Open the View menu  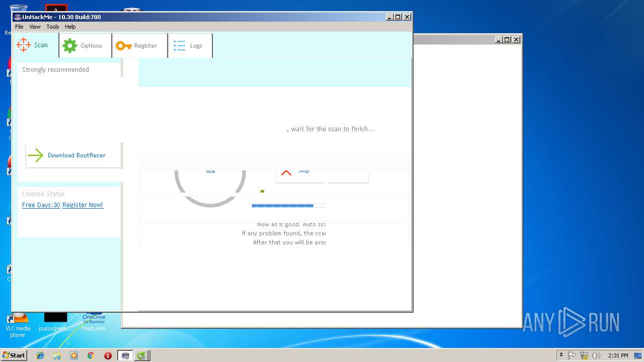click(35, 27)
